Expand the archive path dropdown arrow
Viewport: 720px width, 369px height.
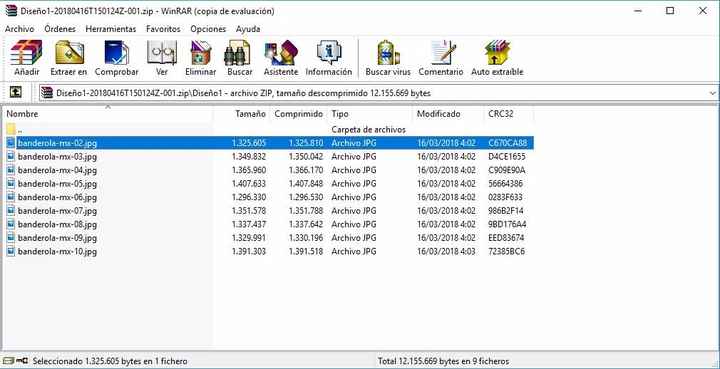pos(713,93)
